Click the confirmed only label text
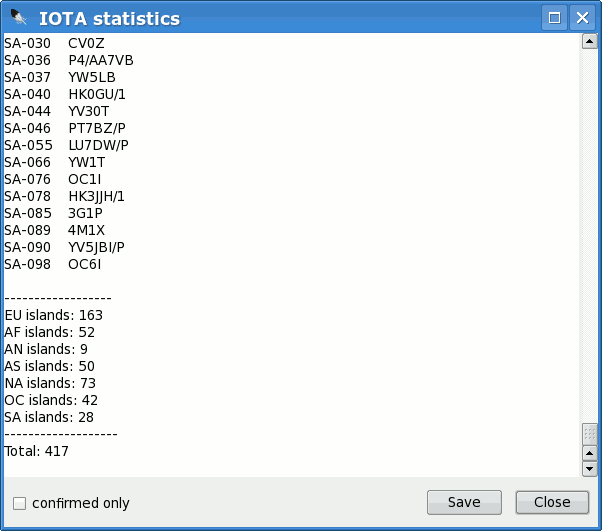Screen dimensions: 602x531 [81, 503]
